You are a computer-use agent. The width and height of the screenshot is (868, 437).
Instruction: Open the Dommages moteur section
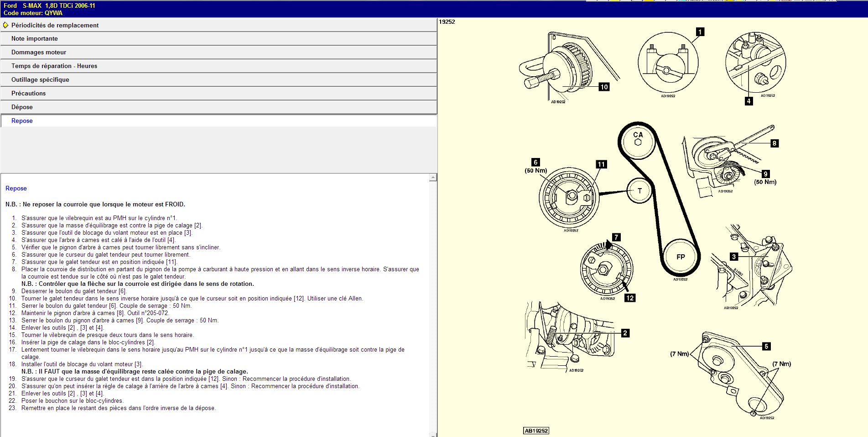click(x=39, y=53)
